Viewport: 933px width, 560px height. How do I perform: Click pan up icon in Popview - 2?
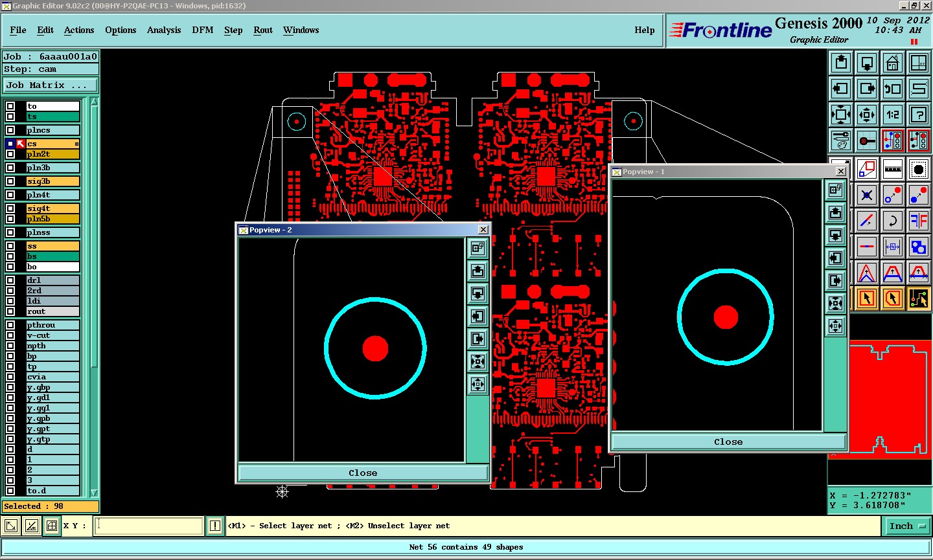click(478, 271)
